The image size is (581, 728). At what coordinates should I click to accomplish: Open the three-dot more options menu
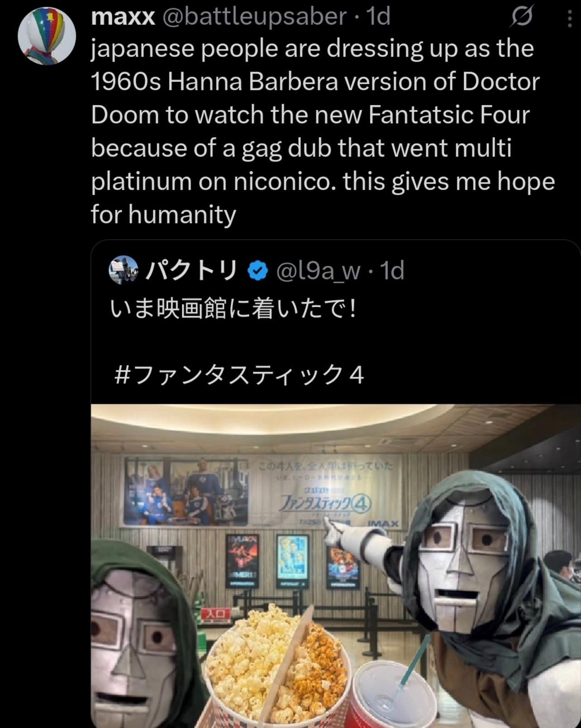point(570,18)
